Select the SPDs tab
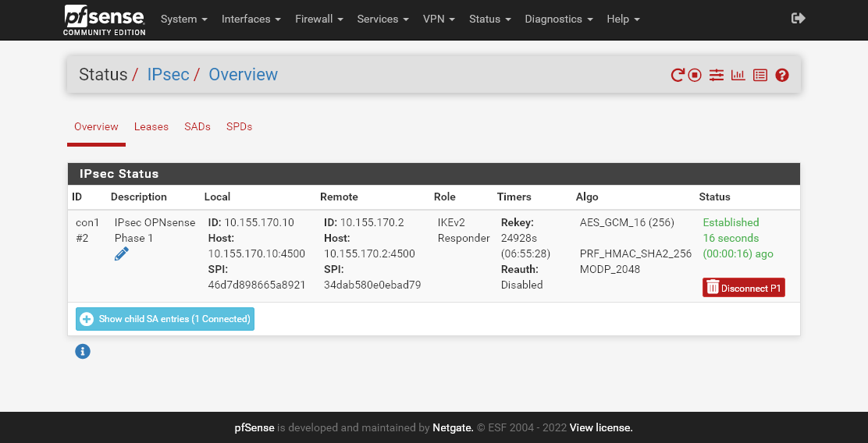868x443 pixels. 239,126
